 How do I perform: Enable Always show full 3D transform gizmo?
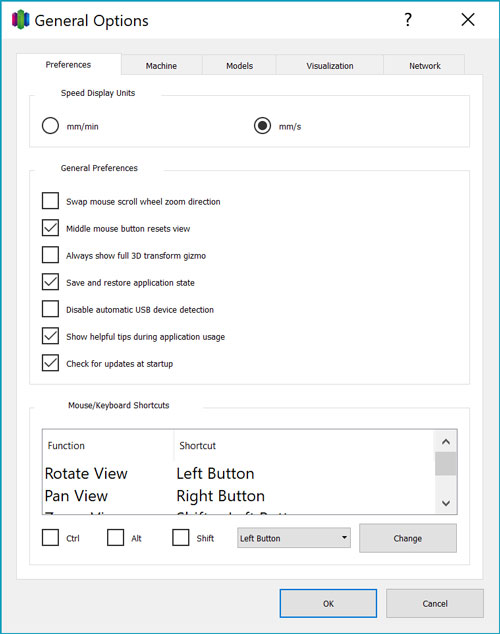coord(50,255)
